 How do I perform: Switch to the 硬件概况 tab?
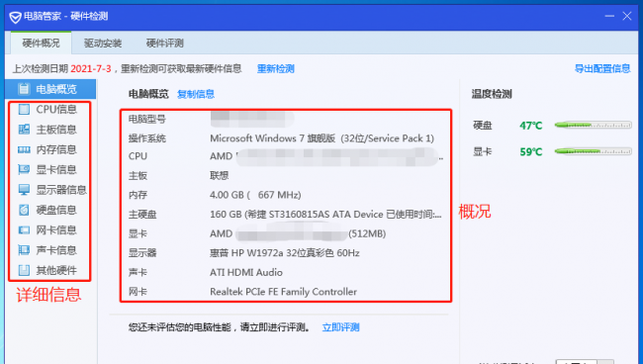pos(41,44)
